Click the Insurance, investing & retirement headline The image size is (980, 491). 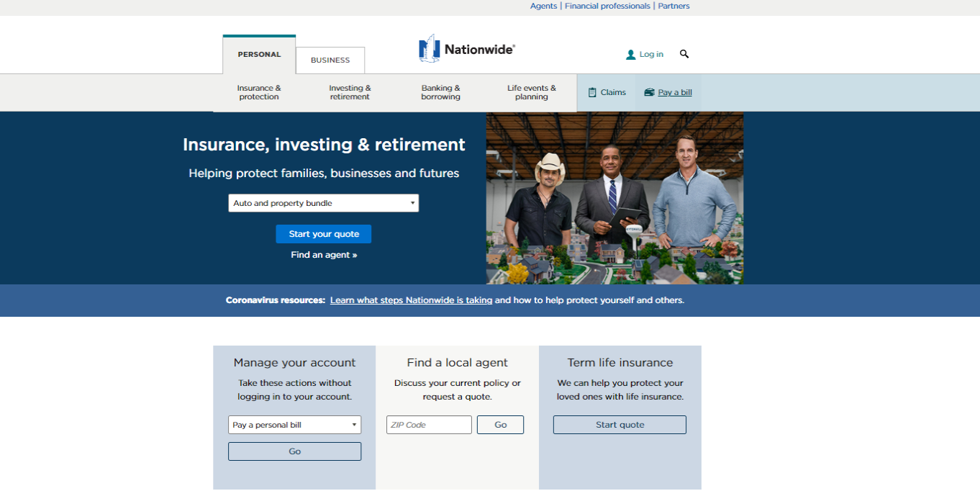324,145
